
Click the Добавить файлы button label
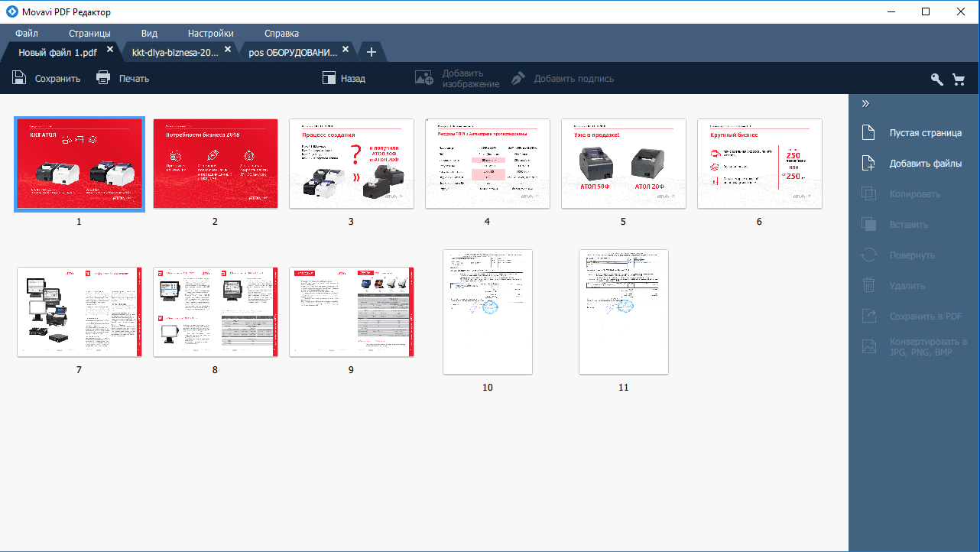925,164
